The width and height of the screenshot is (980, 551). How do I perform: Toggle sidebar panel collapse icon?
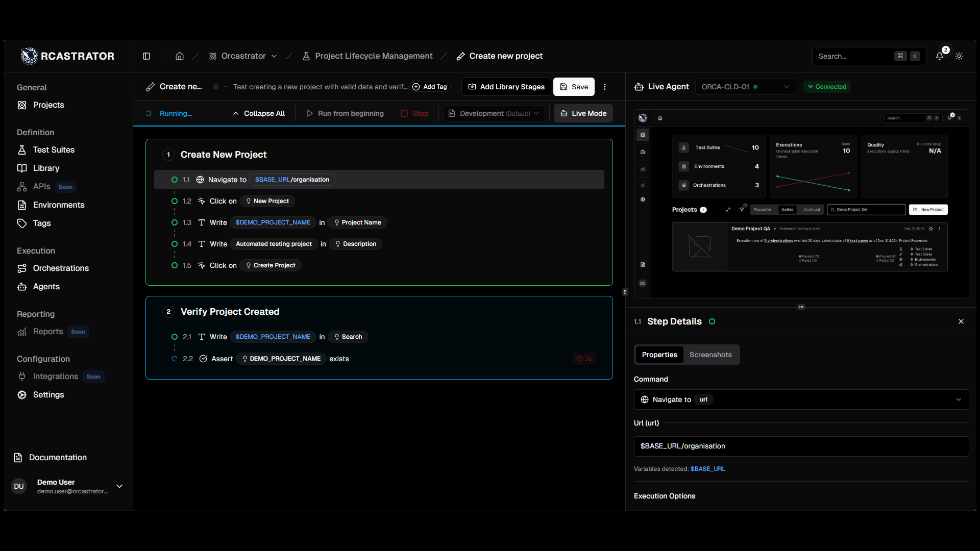pyautogui.click(x=146, y=56)
